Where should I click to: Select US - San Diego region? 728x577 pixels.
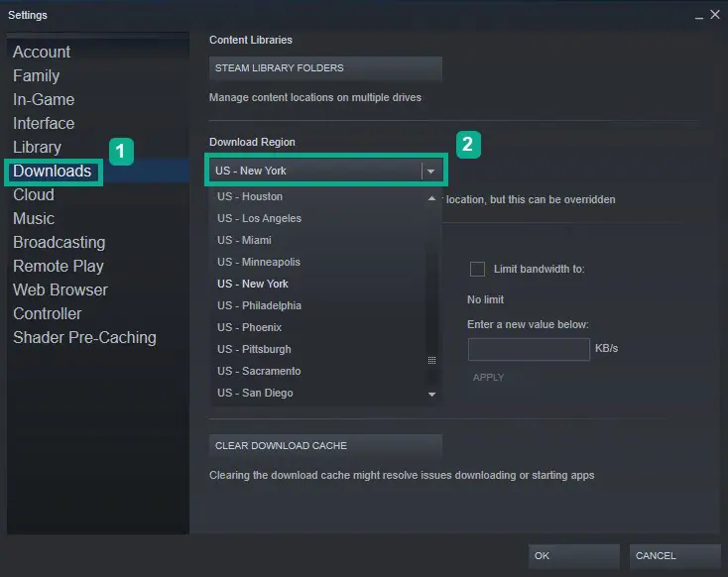click(x=318, y=394)
